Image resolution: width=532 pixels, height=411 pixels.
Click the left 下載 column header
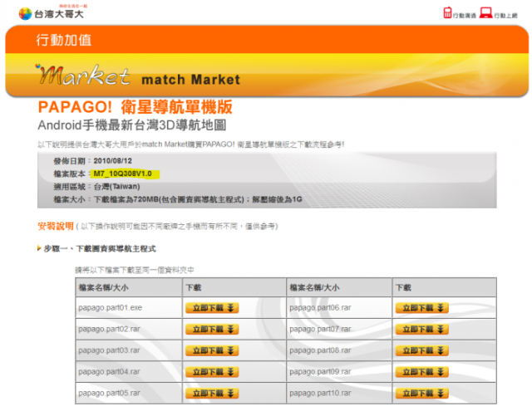coord(194,287)
